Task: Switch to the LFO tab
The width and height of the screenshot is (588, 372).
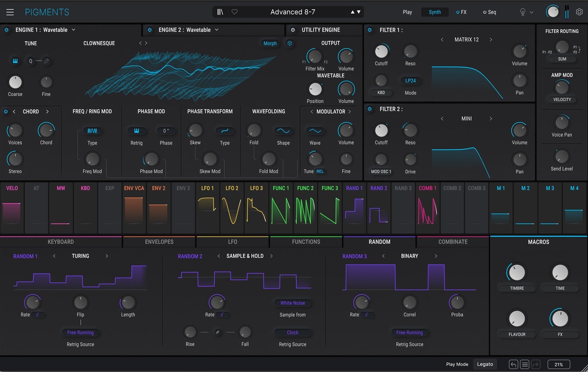Action: point(233,242)
